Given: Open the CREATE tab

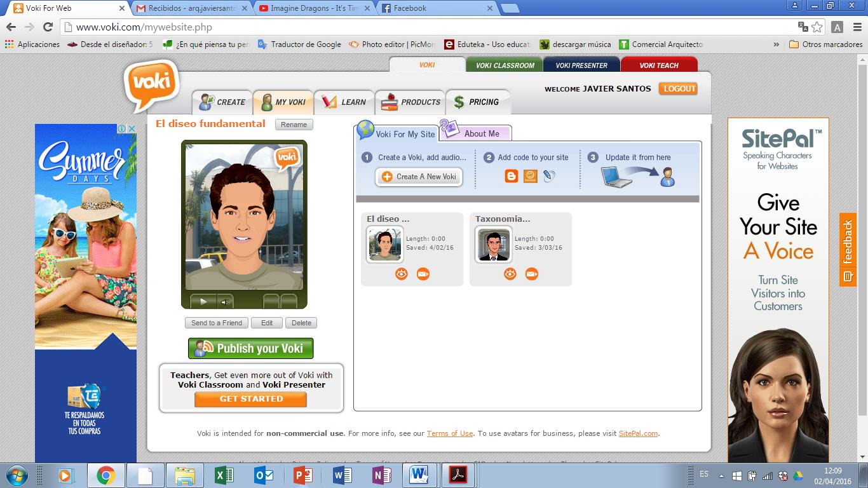Looking at the screenshot, I should (x=222, y=102).
